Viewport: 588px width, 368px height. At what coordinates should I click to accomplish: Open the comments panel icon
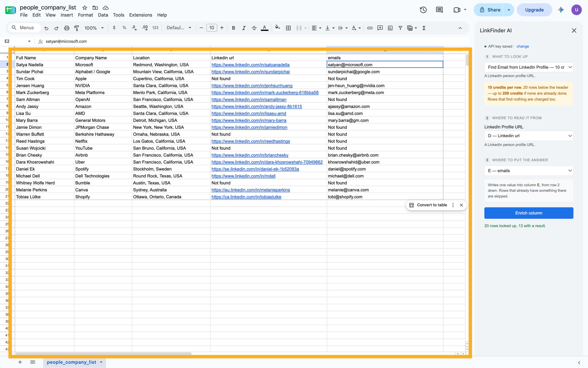(439, 10)
